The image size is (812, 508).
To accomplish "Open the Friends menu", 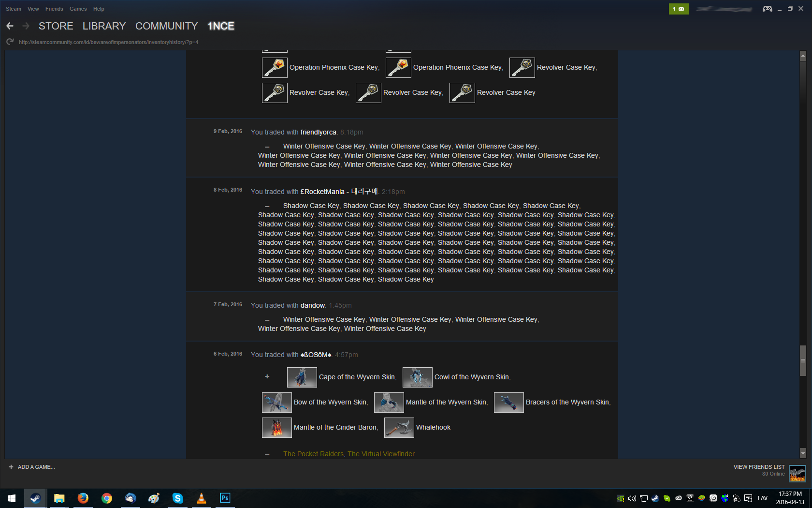I will [54, 9].
